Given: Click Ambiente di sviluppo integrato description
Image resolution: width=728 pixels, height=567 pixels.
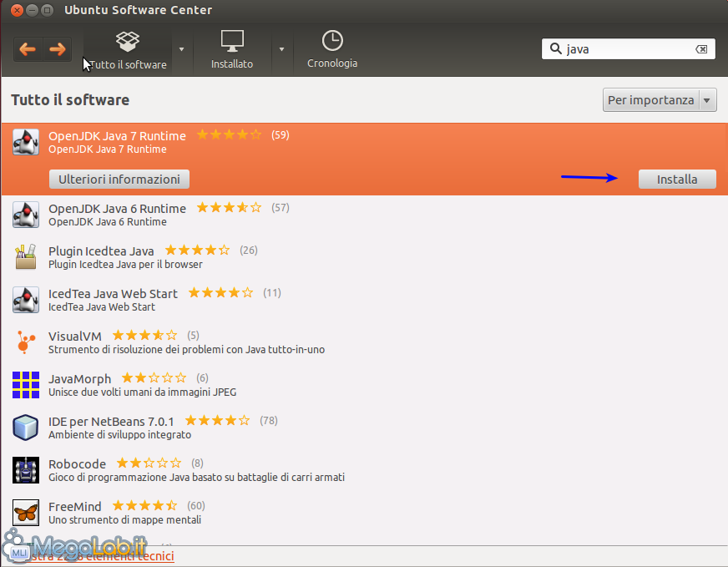Looking at the screenshot, I should pos(119,435).
